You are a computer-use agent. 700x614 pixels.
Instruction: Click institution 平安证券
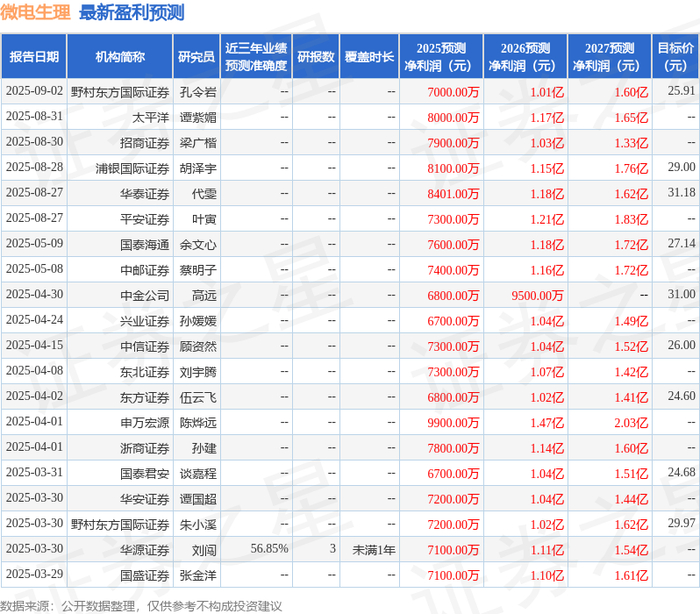(x=144, y=220)
